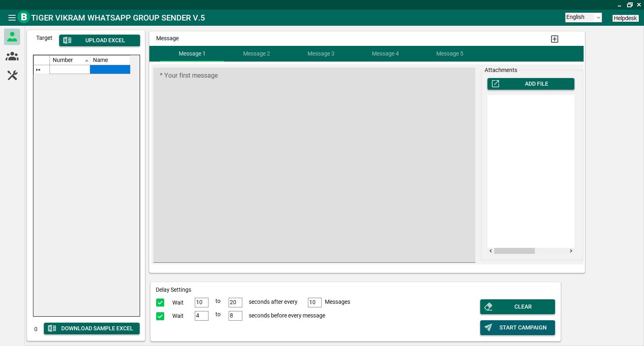Switch to the Message 5 tab
Screen dimensions: 644x346
click(x=450, y=54)
